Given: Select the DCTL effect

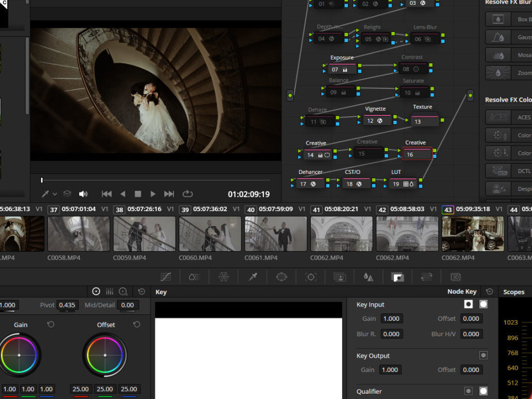Looking at the screenshot, I should 509,171.
